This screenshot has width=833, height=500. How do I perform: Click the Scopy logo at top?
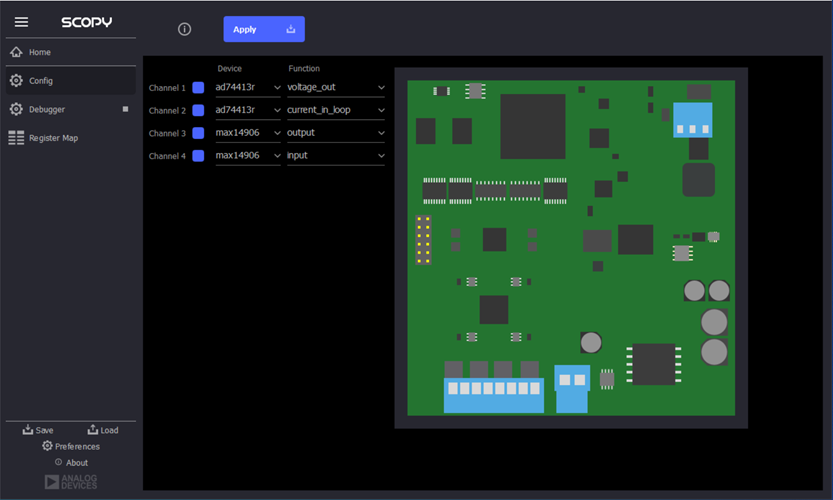tap(87, 22)
